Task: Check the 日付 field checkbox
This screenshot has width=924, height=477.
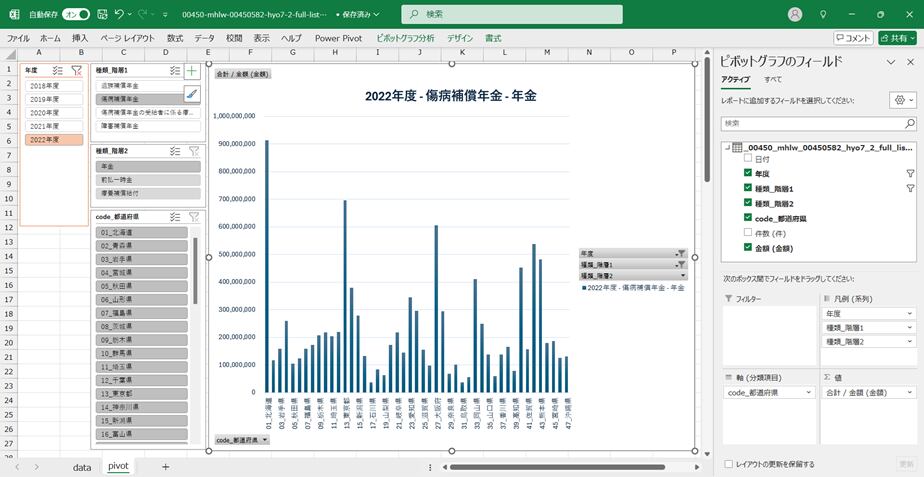Action: coord(747,159)
